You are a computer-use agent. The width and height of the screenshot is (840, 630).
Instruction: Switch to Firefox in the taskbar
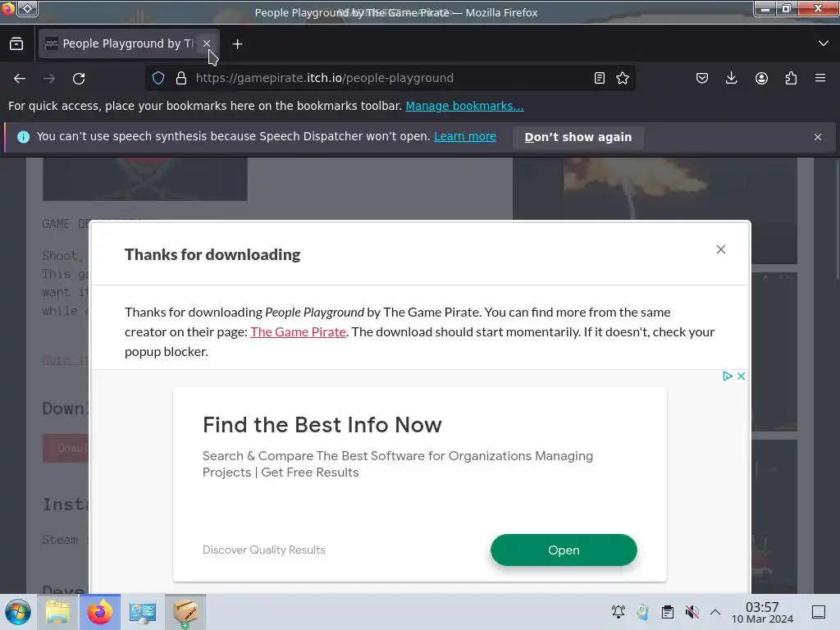(x=100, y=612)
